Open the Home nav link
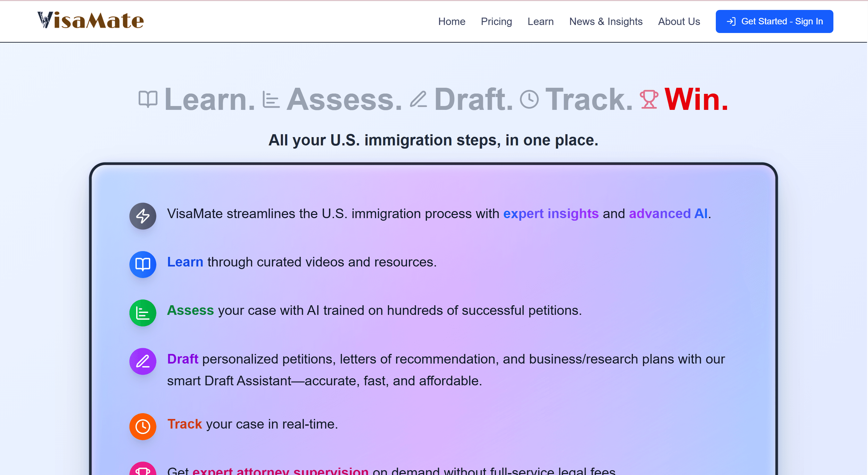868x475 pixels. (451, 21)
